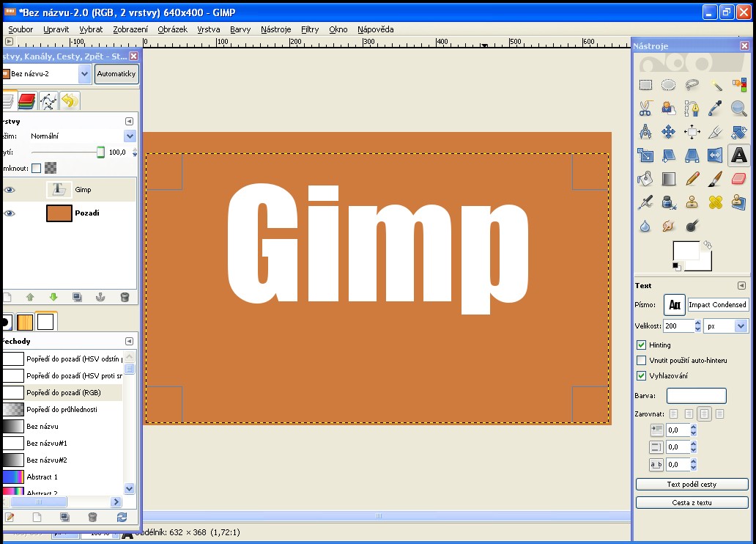The width and height of the screenshot is (756, 544).
Task: Select the Paintbrush tool
Action: coord(716,179)
